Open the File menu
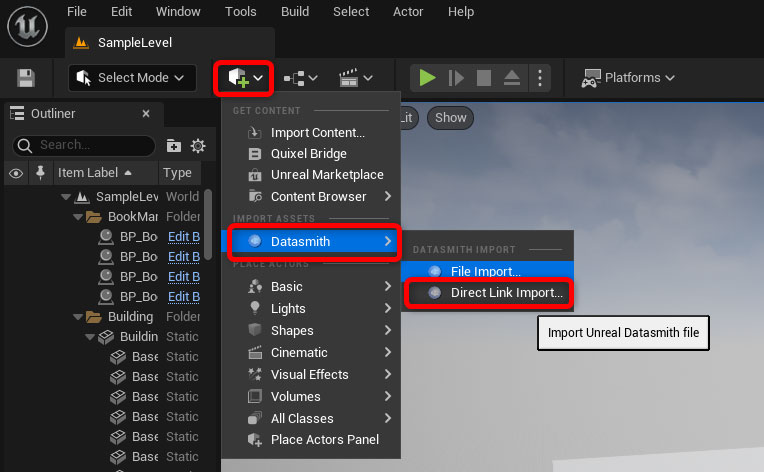764x472 pixels. point(76,12)
